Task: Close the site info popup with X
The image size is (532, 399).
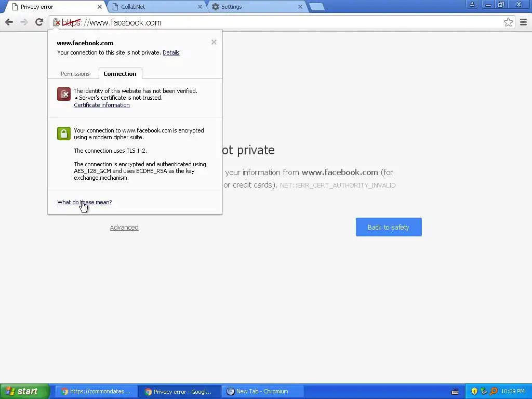Action: click(x=214, y=42)
